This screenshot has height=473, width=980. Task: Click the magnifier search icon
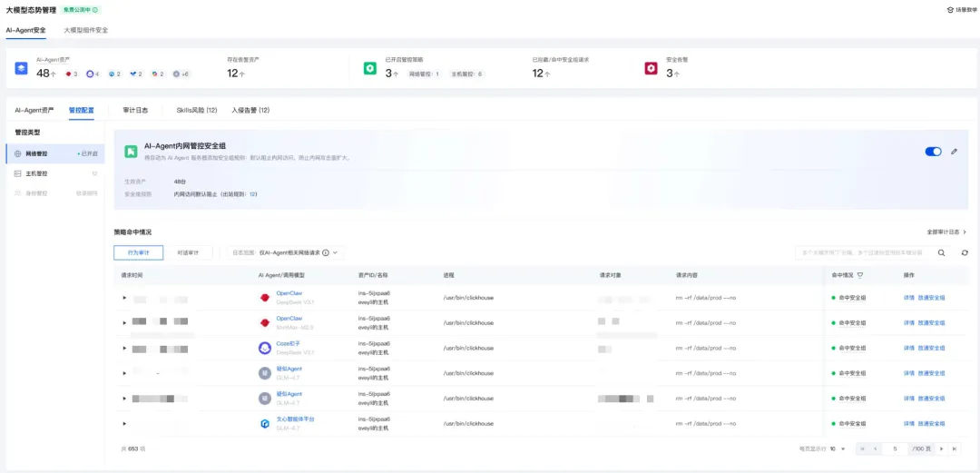pos(941,252)
